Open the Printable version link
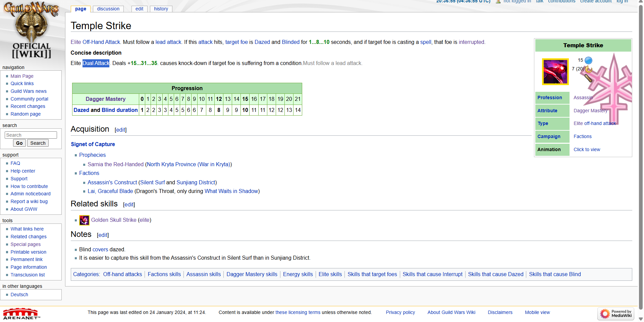The image size is (644, 322). 29,252
